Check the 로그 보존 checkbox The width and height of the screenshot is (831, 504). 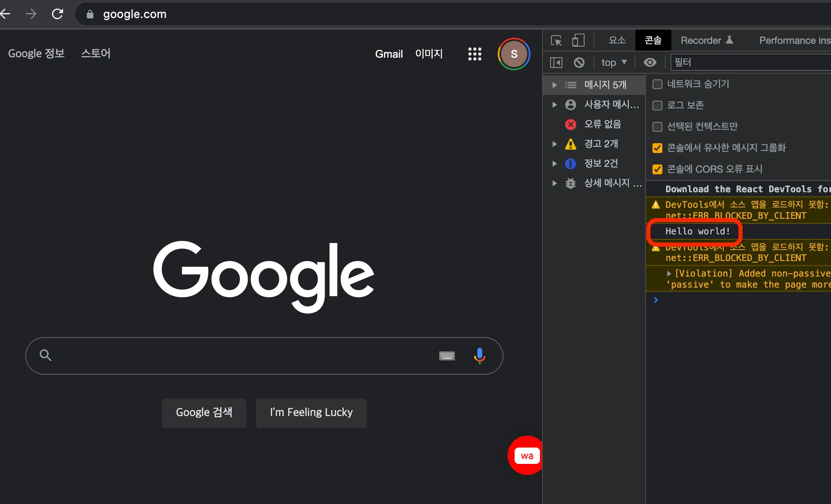(657, 106)
